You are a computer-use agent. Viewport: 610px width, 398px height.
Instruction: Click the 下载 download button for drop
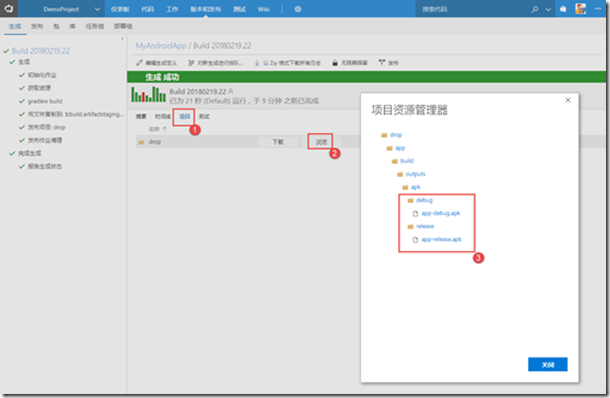click(278, 142)
